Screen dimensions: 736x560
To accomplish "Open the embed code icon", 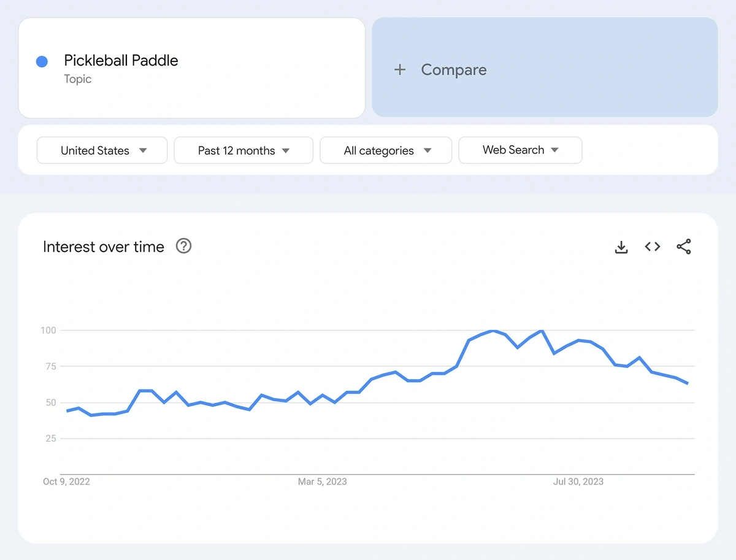I will tap(653, 247).
